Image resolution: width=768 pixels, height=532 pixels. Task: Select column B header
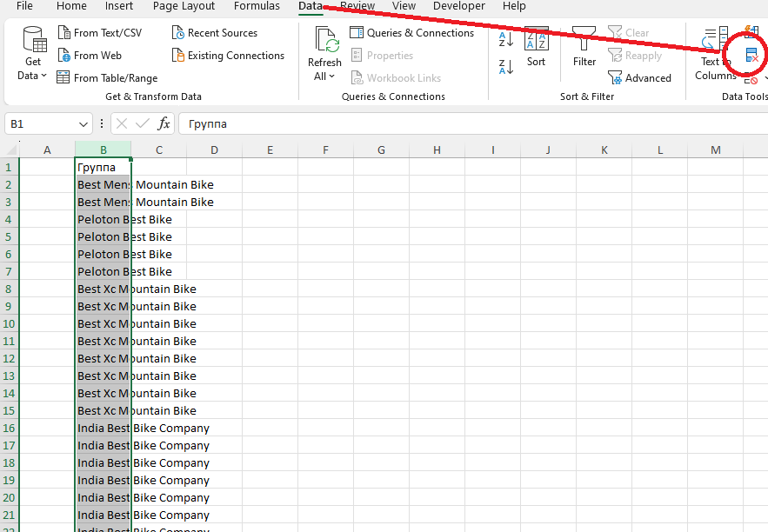(103, 150)
